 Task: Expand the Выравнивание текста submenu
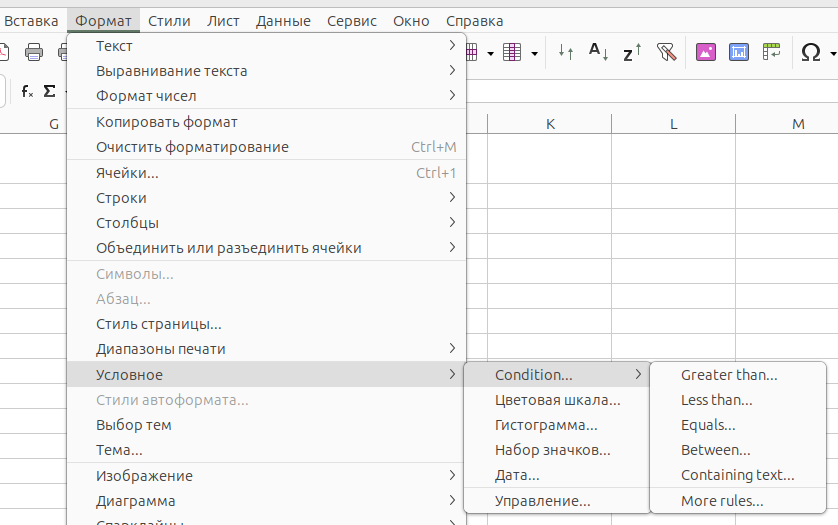(x=267, y=71)
